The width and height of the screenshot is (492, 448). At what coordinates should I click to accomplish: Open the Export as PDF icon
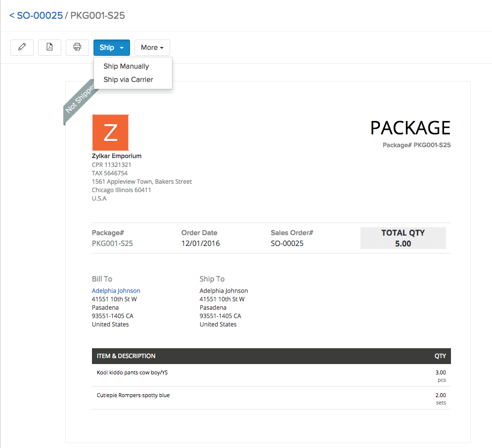pos(49,47)
